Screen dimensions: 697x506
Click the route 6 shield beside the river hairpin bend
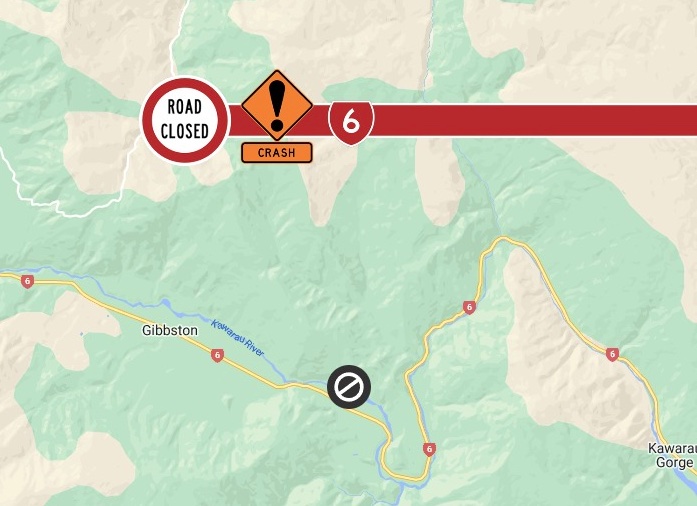point(429,449)
